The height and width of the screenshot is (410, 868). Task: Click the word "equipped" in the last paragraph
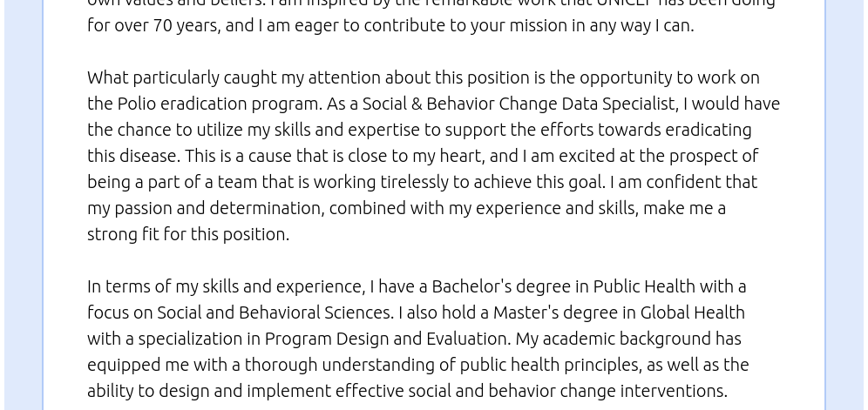click(x=120, y=365)
